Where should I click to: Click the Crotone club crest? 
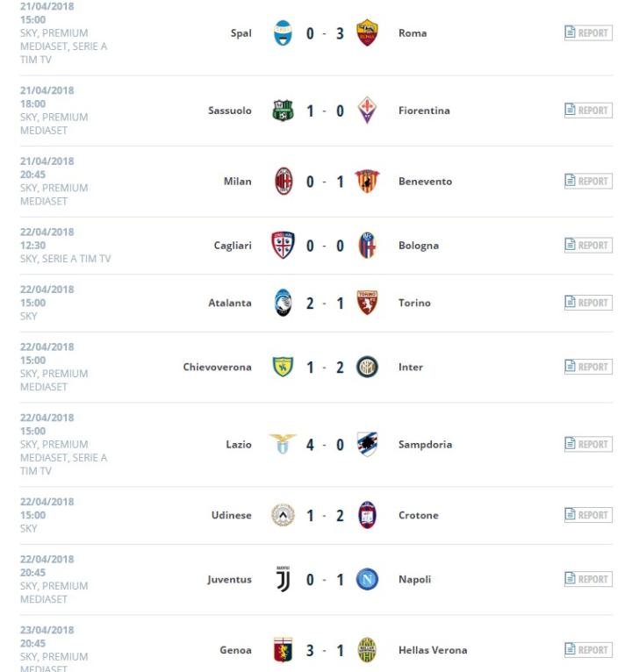point(367,516)
